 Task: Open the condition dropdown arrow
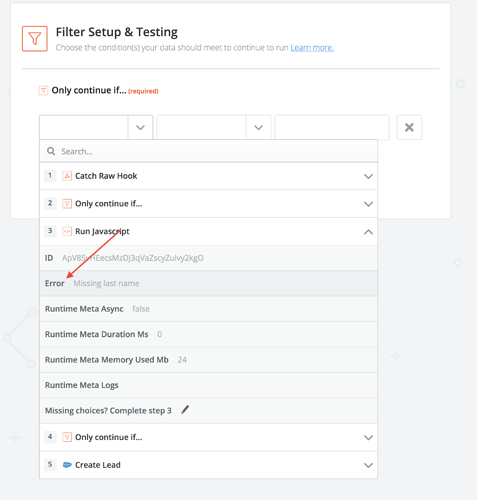tap(258, 127)
